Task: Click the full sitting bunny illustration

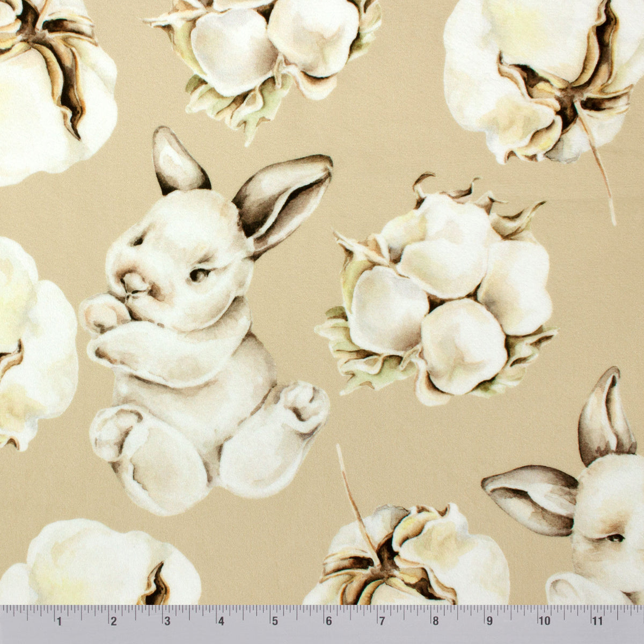Action: coord(206,321)
